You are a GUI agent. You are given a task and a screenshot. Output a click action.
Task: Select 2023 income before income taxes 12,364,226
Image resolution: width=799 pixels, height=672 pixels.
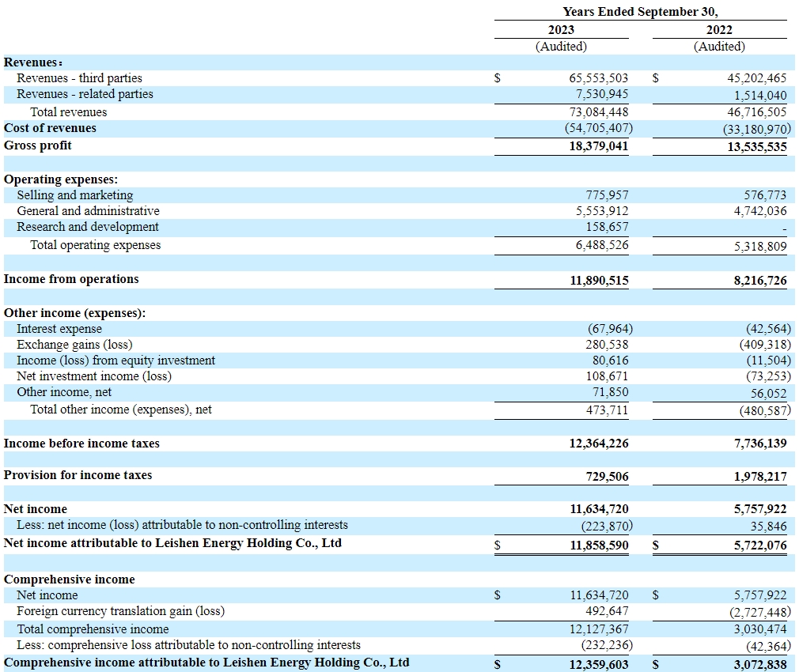pyautogui.click(x=598, y=444)
